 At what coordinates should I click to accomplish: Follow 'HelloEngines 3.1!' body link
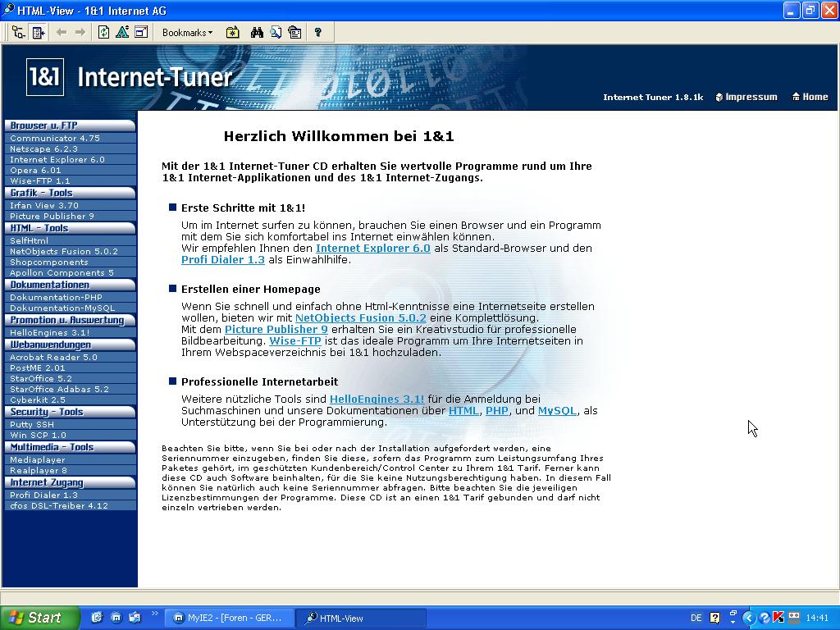[377, 399]
